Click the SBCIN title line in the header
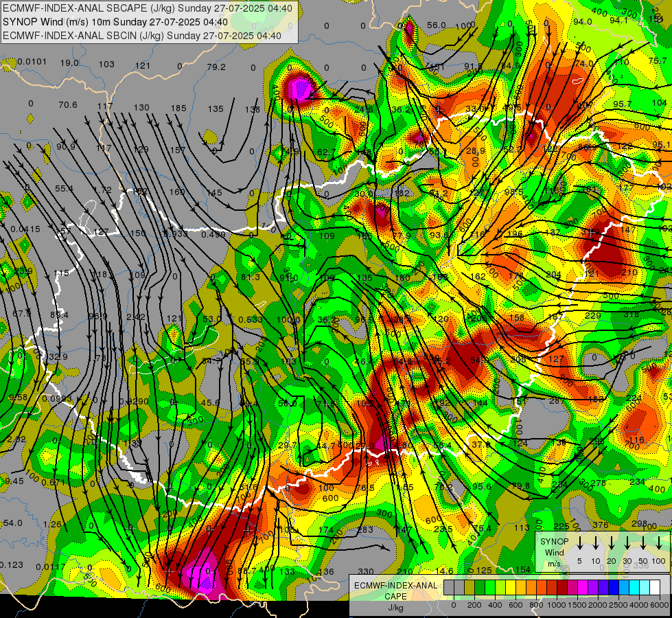This screenshot has width=672, height=618. pos(142,36)
